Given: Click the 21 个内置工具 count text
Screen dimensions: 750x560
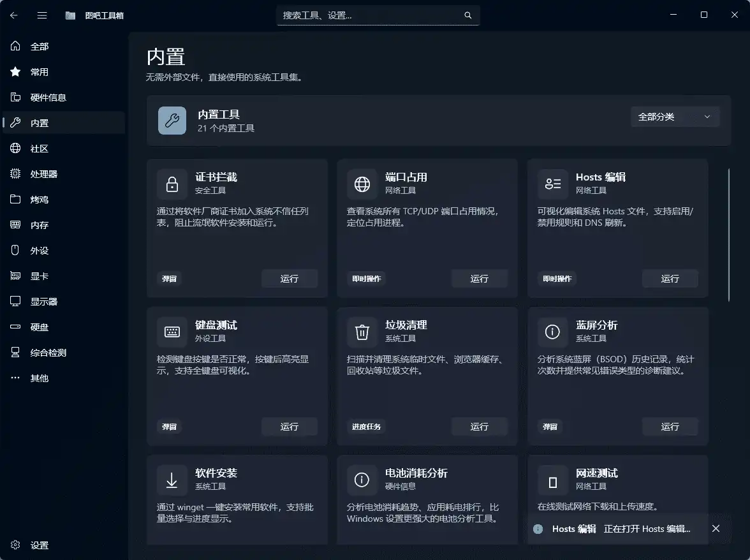Looking at the screenshot, I should pos(226,128).
